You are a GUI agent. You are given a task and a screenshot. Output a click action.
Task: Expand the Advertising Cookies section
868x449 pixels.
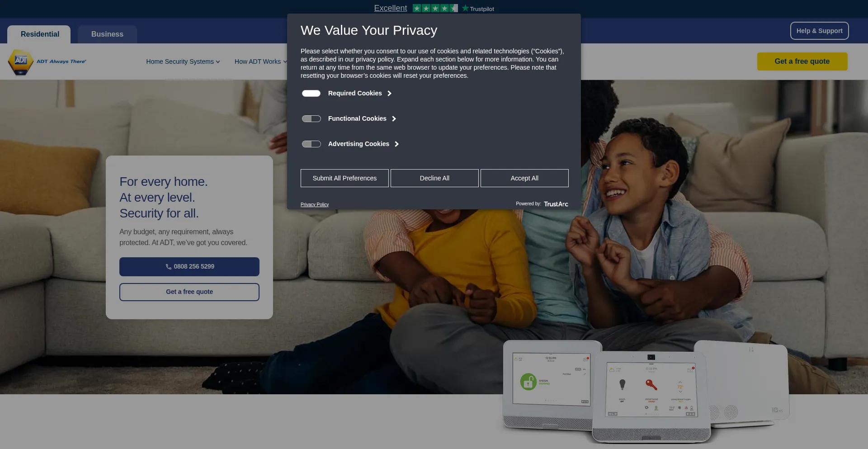coord(363,144)
